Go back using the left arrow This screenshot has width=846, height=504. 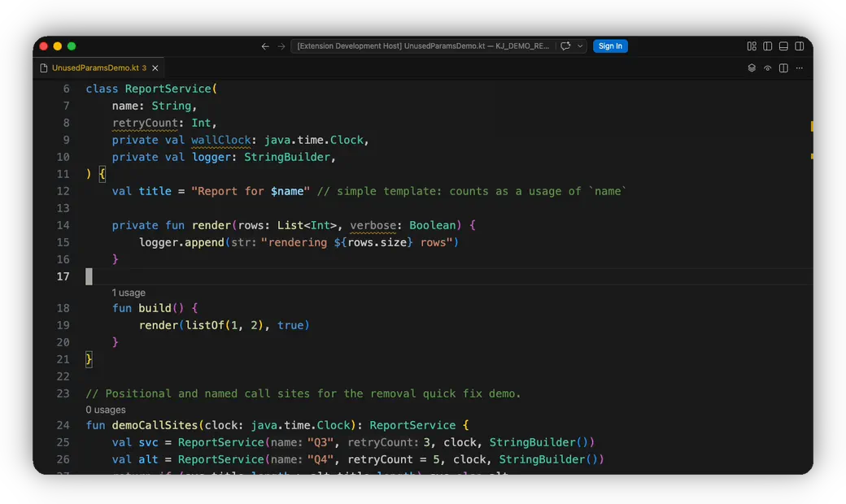265,46
